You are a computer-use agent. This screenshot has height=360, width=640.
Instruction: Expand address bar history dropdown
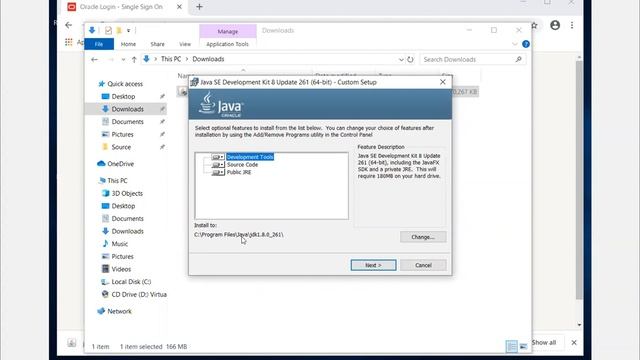tap(401, 59)
